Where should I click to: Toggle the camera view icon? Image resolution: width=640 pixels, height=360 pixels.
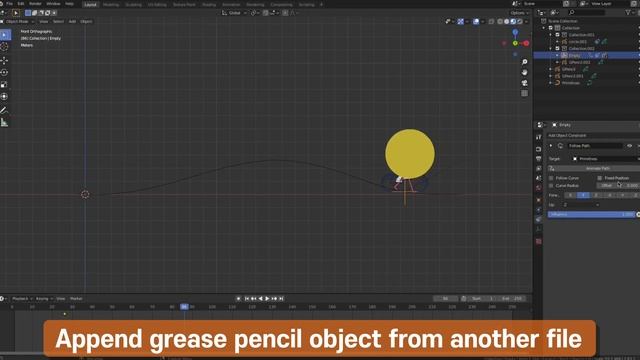[x=524, y=83]
